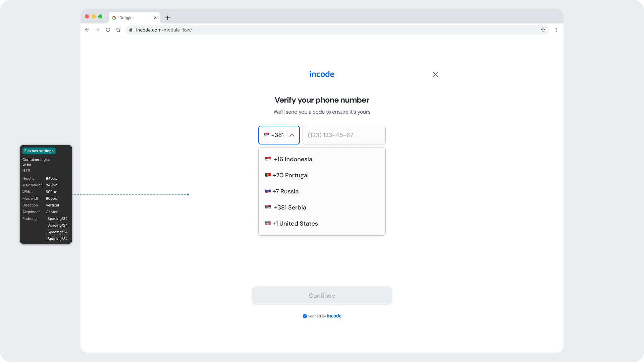Click the home icon in toolbar
The height and width of the screenshot is (362, 644).
(118, 30)
